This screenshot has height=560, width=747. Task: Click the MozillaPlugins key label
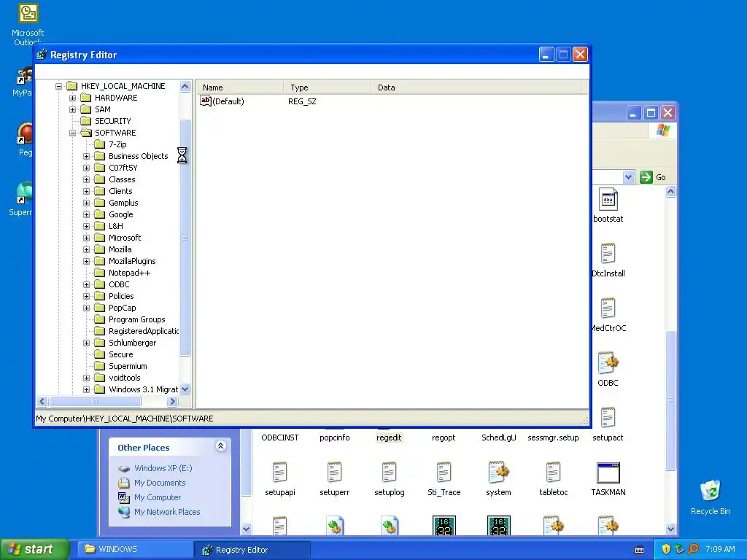point(132,261)
